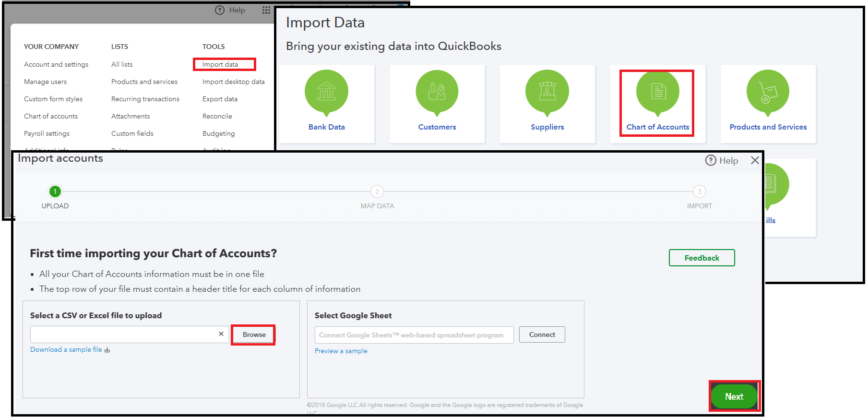
Task: Open Account and settings
Action: (x=56, y=64)
